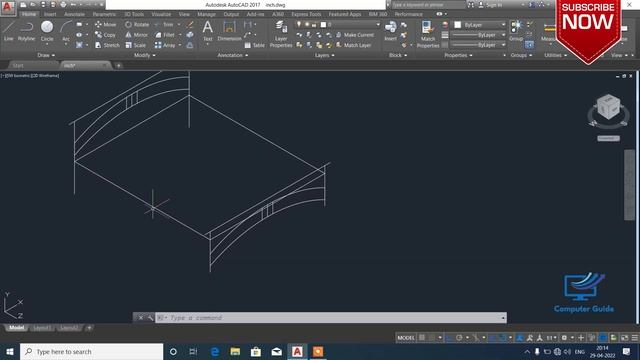Expand the Modify panel
The image size is (640, 360).
click(x=144, y=55)
